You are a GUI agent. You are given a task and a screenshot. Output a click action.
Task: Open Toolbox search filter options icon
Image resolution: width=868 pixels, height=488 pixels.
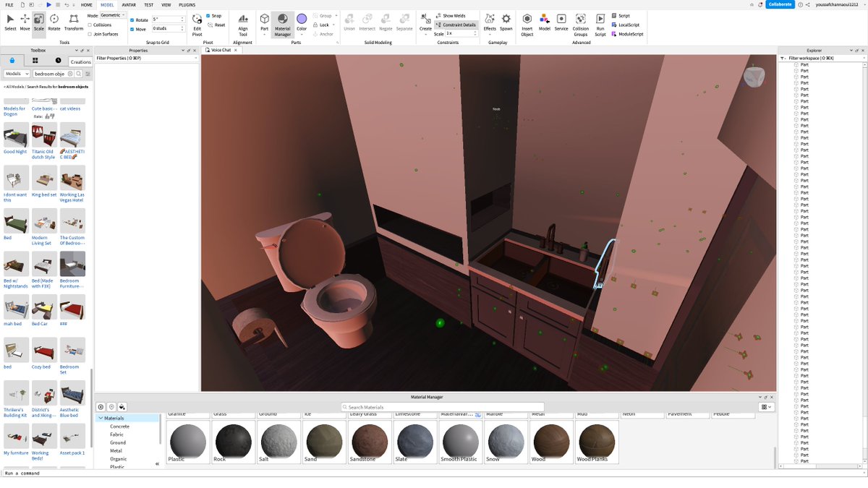point(88,74)
